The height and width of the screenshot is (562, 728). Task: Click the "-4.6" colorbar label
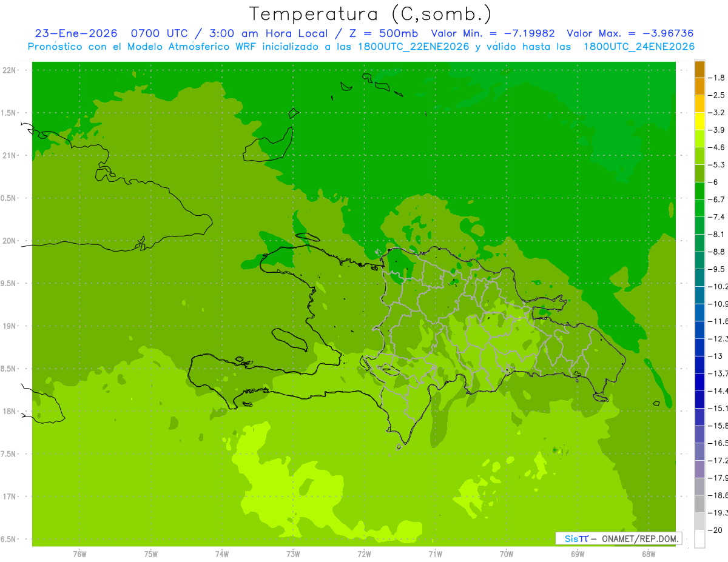tap(717, 147)
